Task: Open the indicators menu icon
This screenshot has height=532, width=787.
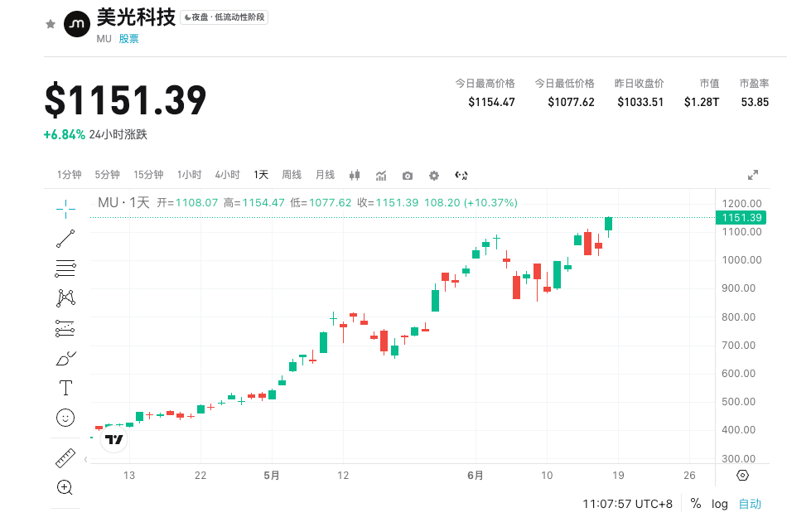Action: [x=381, y=175]
